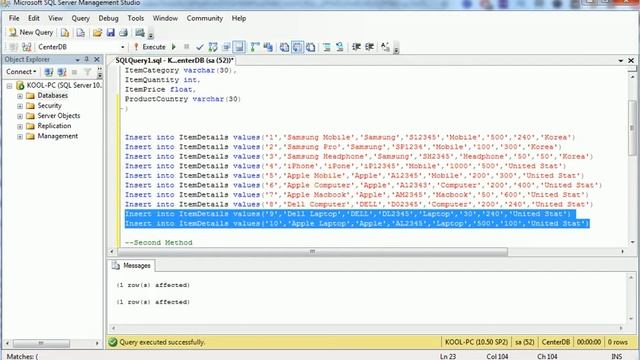This screenshot has height=360, width=640.
Task: Expand the Databases folder
Action: [x=20, y=96]
